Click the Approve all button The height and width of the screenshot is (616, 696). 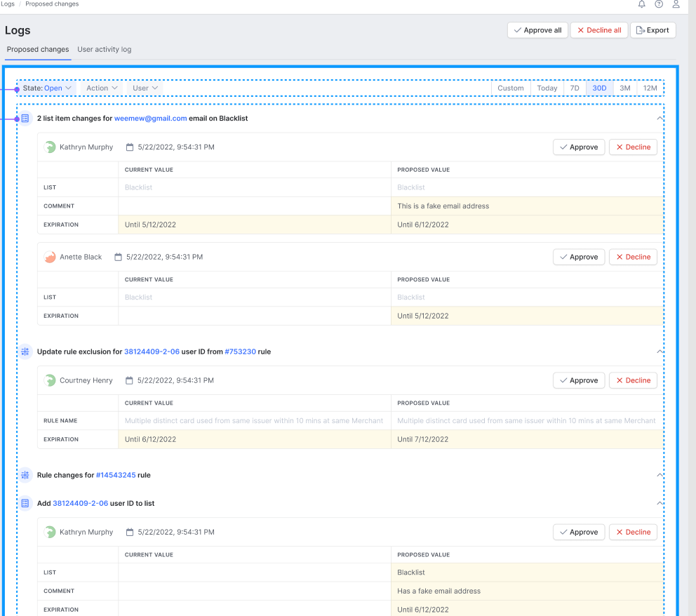coord(537,30)
